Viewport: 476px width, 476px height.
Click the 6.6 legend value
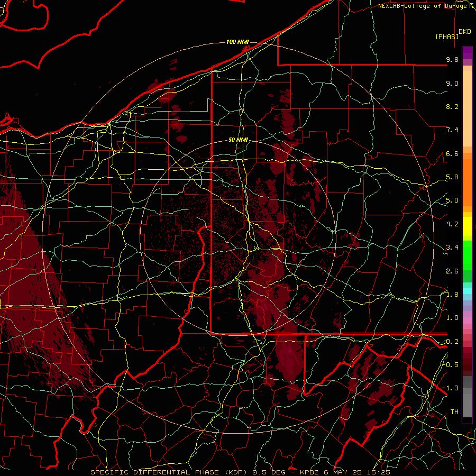pyautogui.click(x=452, y=153)
